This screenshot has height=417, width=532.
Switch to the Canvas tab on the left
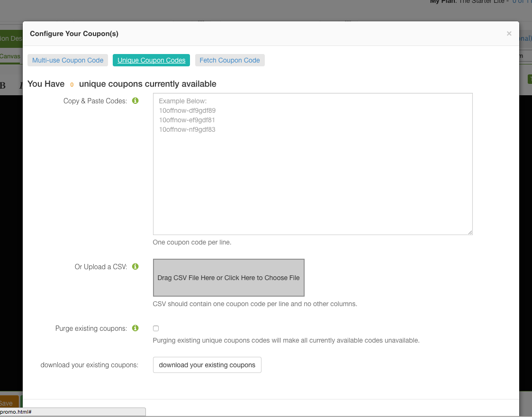coord(10,56)
